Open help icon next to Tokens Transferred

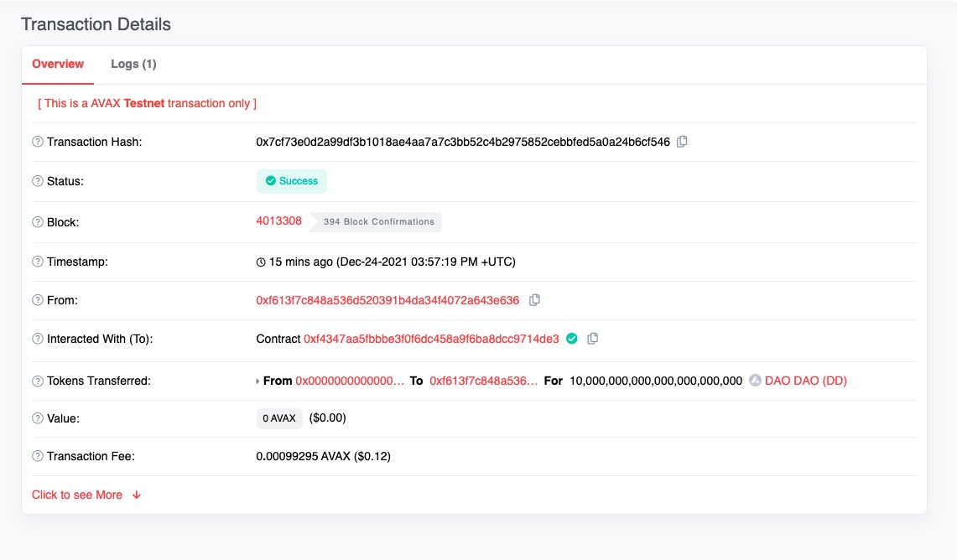point(37,381)
